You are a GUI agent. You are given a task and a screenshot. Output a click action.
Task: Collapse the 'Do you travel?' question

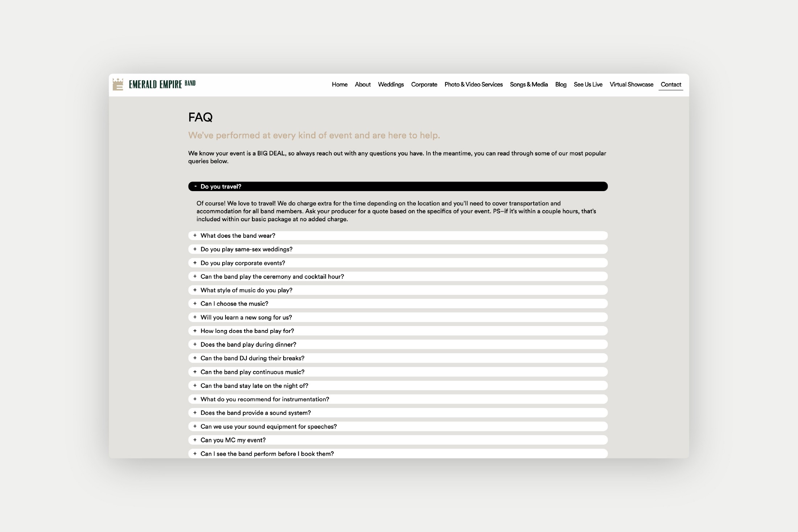220,186
